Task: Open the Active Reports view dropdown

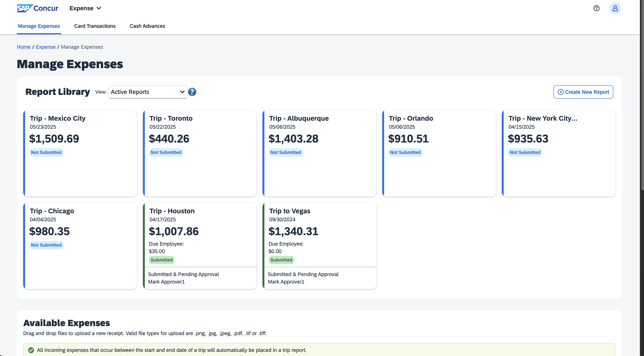Action: (147, 92)
